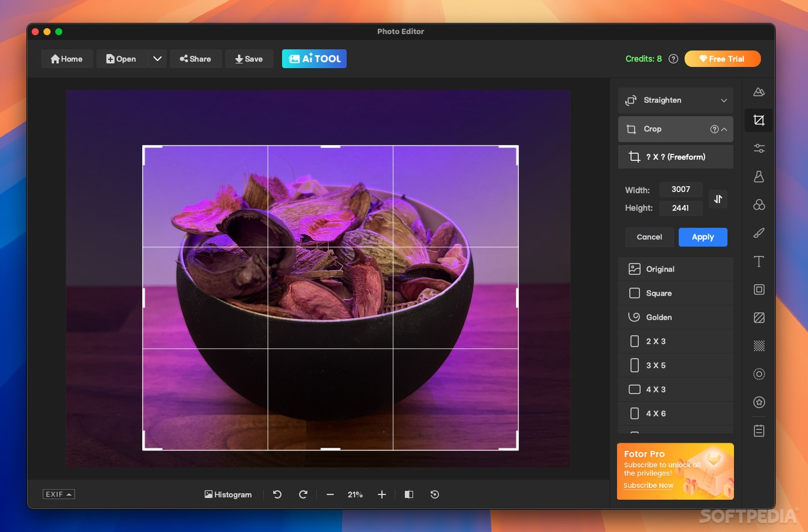
Task: Undo the last edit
Action: click(x=277, y=494)
